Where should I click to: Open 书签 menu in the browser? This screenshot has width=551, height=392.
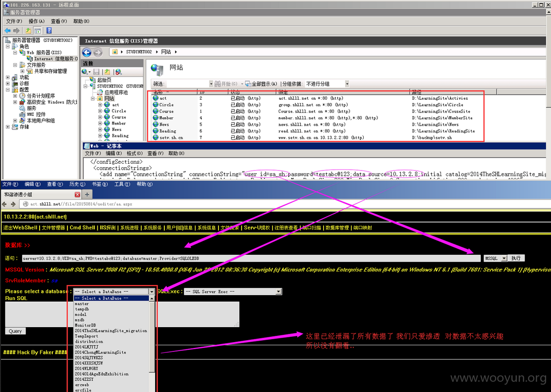coord(100,184)
